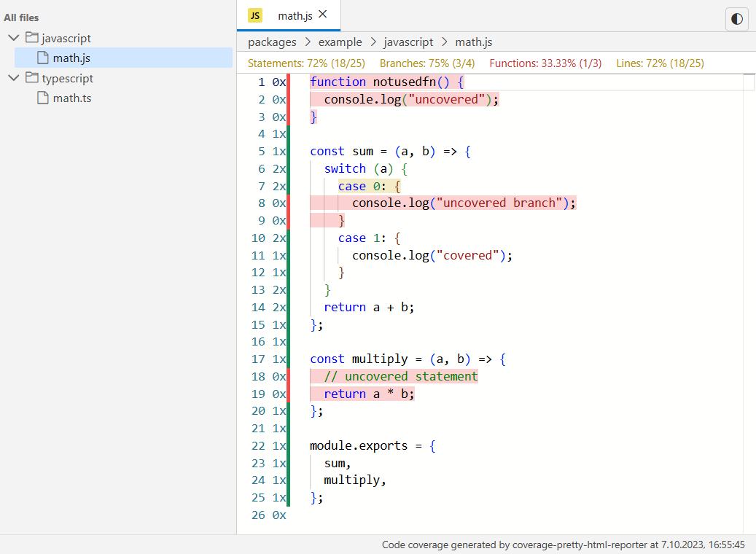Select the math.js tab
The image size is (756, 554).
point(289,15)
